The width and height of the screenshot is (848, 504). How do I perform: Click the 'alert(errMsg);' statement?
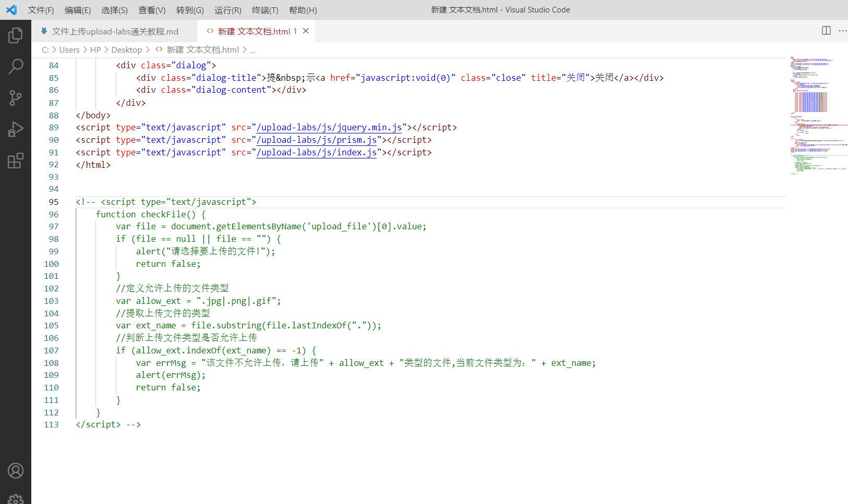click(171, 375)
